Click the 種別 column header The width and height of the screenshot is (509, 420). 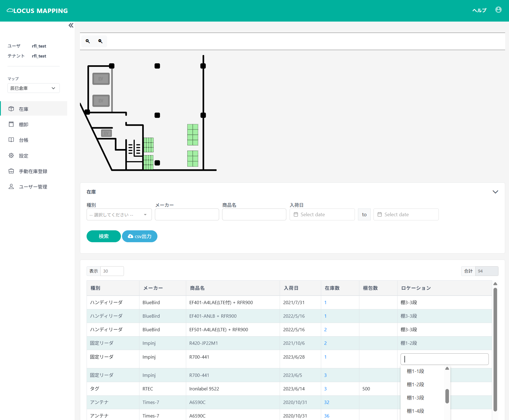(113, 288)
